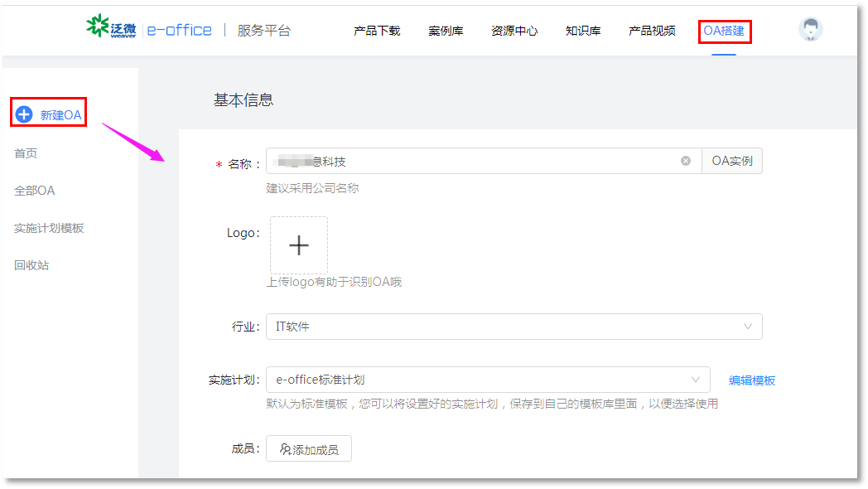Select 资源中心 in the top navigation
The image size is (868, 489).
click(514, 31)
